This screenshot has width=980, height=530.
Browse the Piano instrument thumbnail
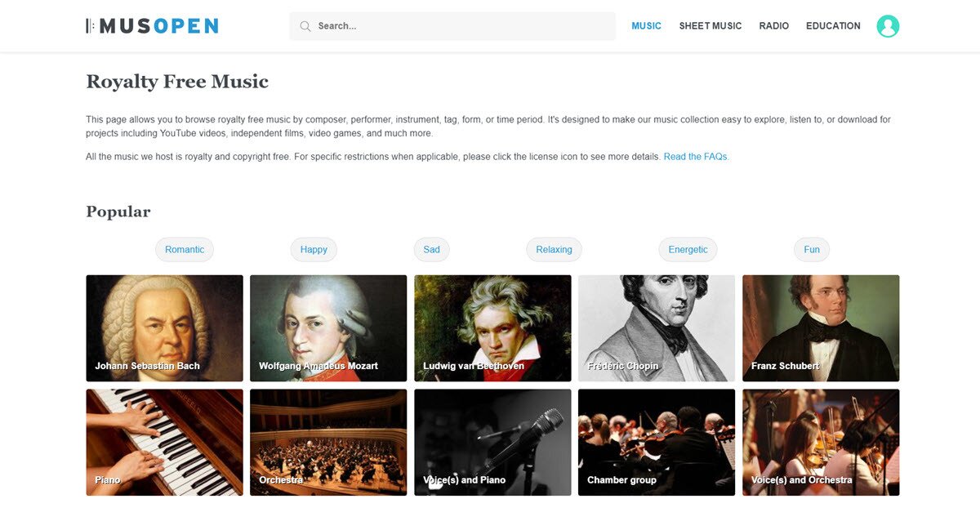tap(164, 442)
